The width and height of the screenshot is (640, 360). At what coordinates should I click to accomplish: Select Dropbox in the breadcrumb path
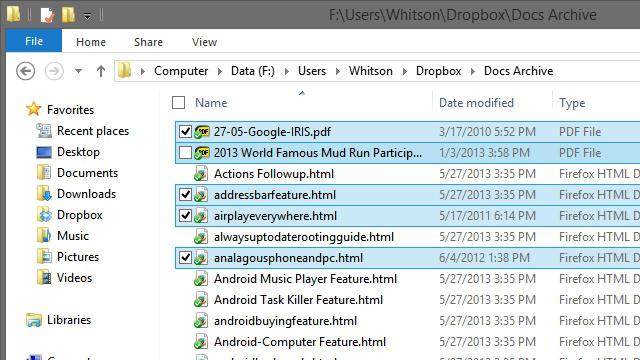pos(438,71)
